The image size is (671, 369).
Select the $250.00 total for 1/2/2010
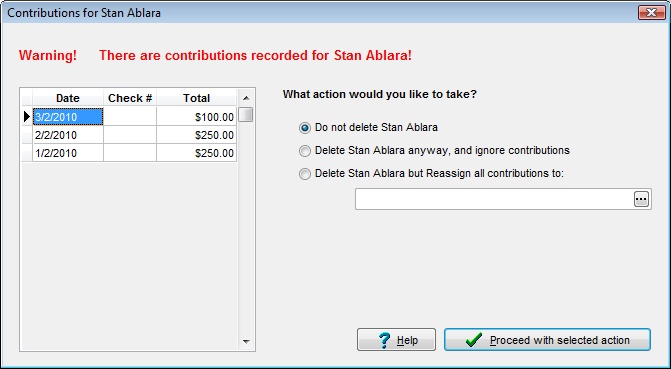(196, 153)
